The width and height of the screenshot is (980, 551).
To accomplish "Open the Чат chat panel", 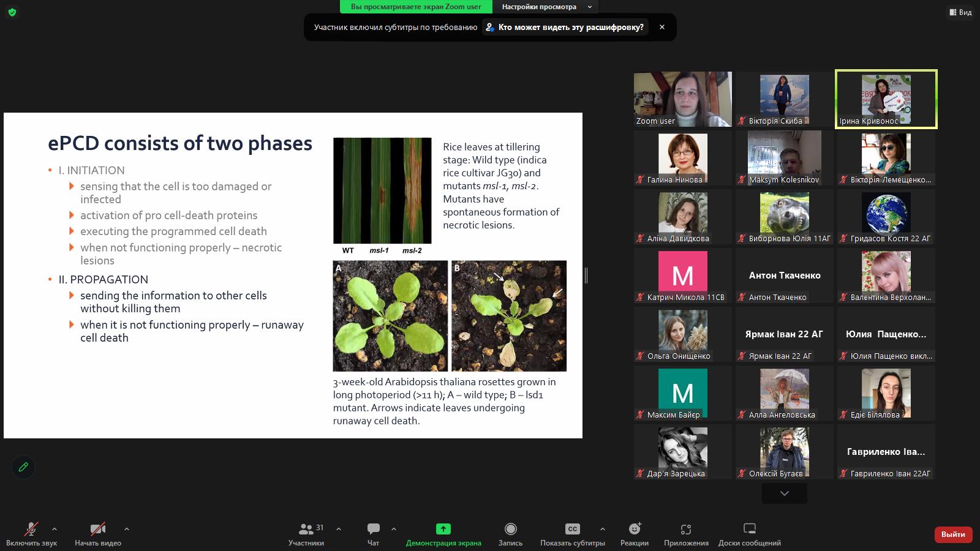I will [373, 534].
